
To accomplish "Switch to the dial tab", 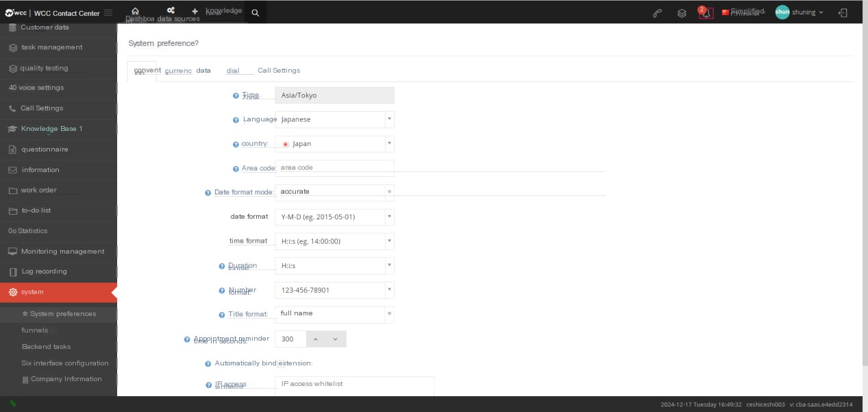I will (233, 71).
